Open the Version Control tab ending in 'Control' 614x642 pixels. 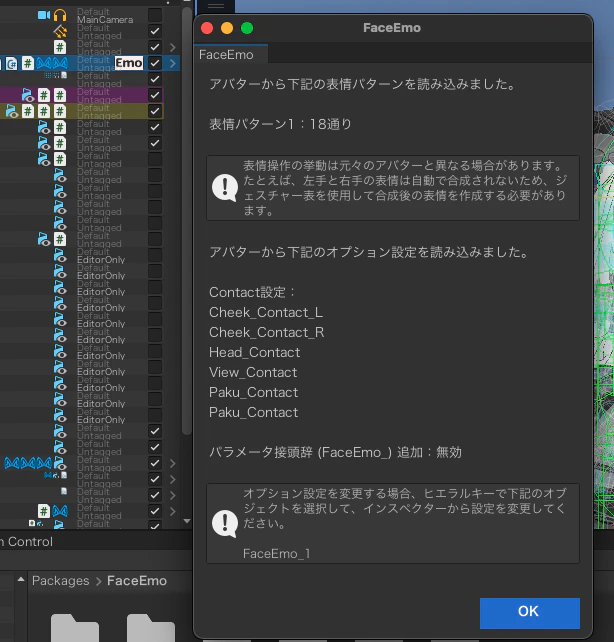27,541
